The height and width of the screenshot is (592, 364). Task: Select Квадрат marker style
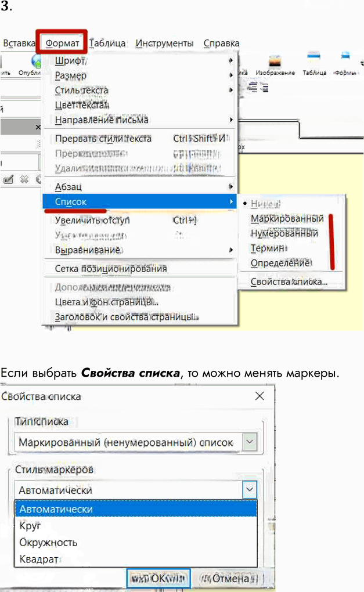pos(136,559)
